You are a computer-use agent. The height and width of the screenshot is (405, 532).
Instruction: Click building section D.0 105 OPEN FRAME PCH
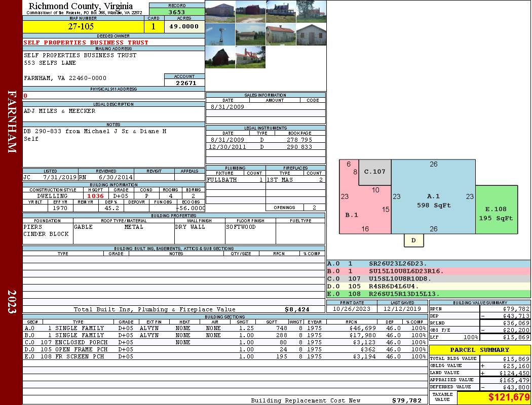tap(225, 349)
